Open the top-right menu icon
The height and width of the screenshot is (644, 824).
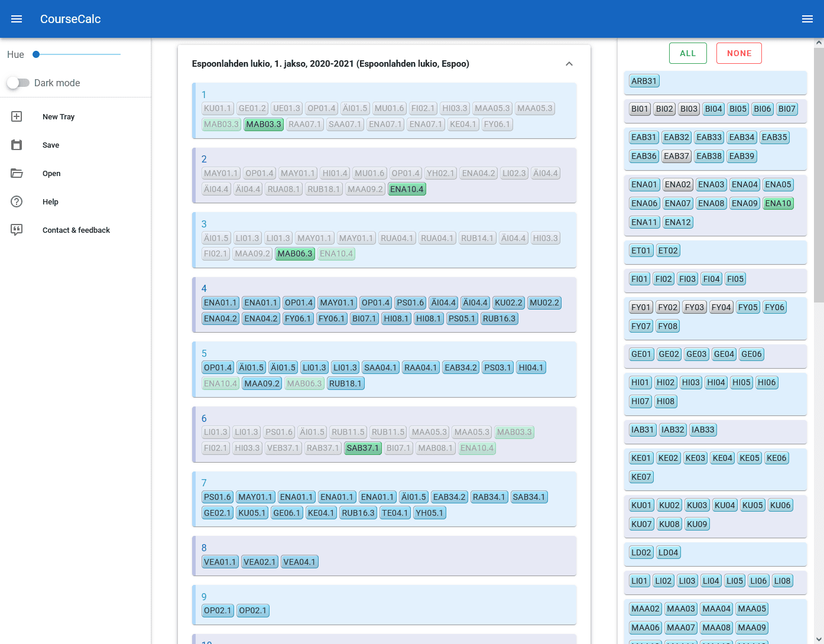point(807,18)
